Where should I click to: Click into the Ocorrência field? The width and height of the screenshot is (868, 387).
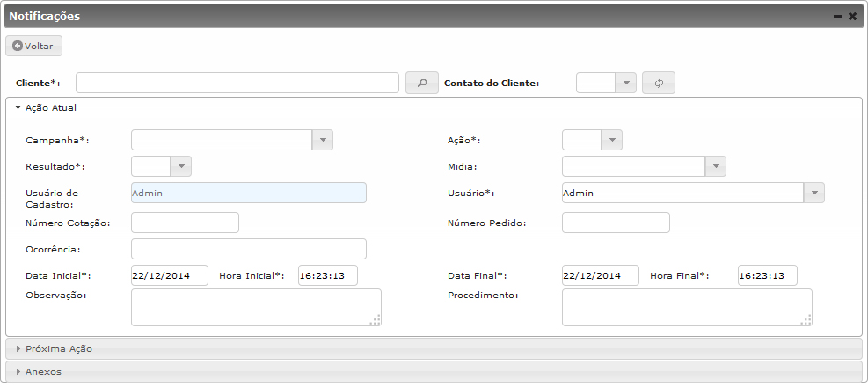tap(249, 249)
